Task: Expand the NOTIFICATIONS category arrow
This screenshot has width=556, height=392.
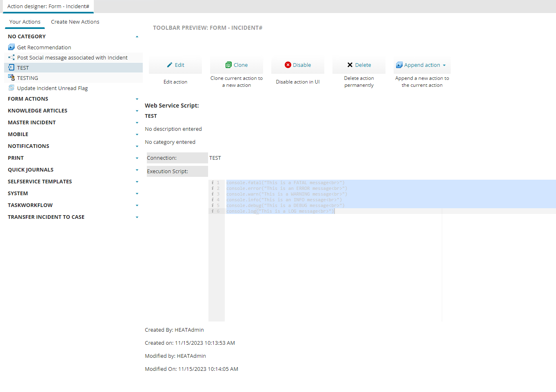Action: pyautogui.click(x=137, y=146)
